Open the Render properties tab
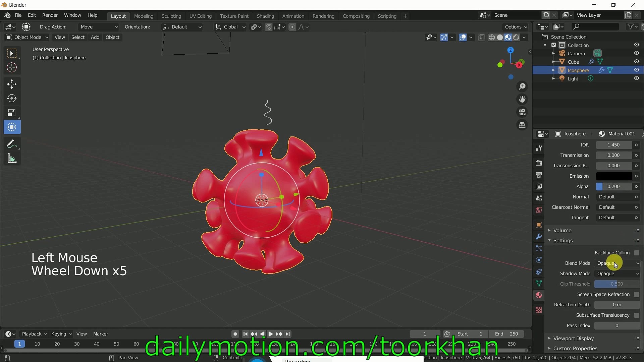The image size is (644, 362). pyautogui.click(x=539, y=163)
